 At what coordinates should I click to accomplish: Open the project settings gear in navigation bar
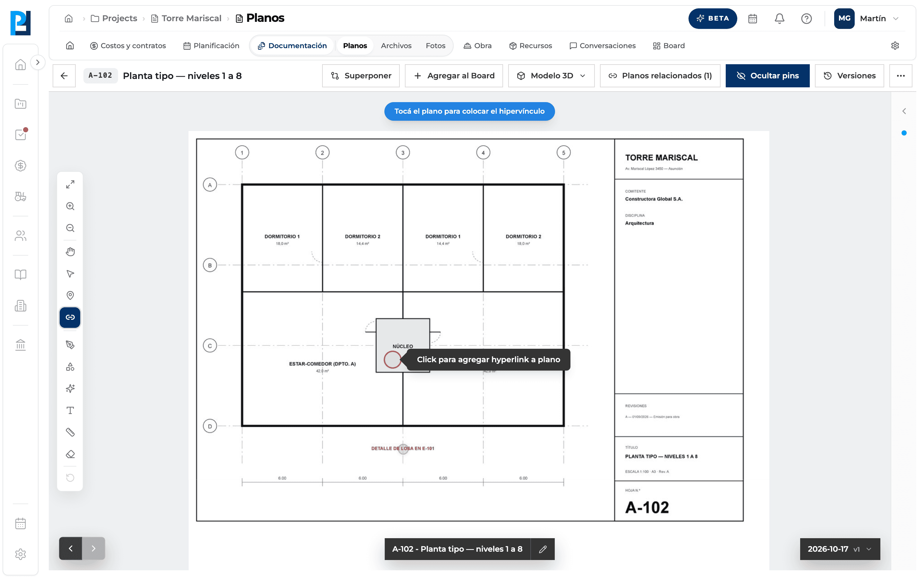tap(895, 46)
